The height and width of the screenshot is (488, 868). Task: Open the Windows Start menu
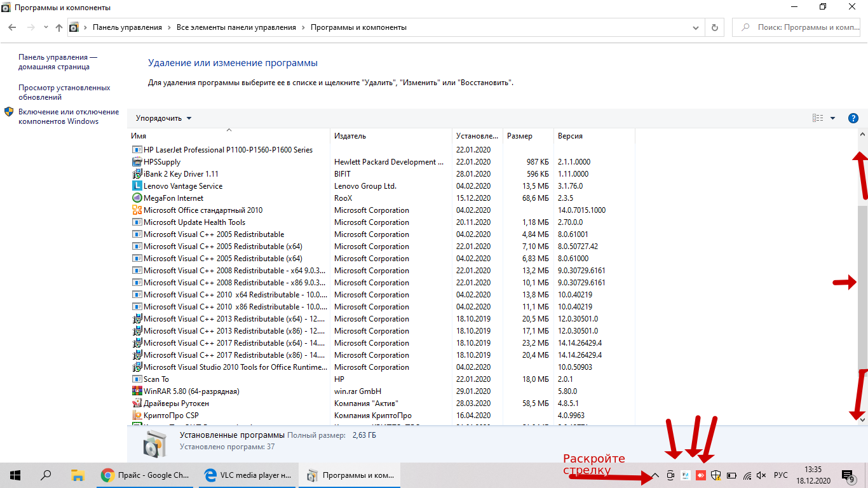(15, 475)
